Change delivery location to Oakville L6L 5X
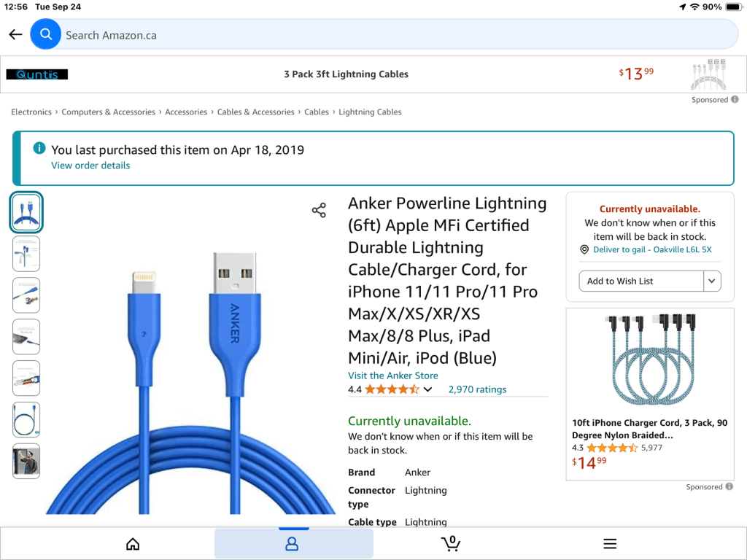747x560 pixels. point(652,249)
